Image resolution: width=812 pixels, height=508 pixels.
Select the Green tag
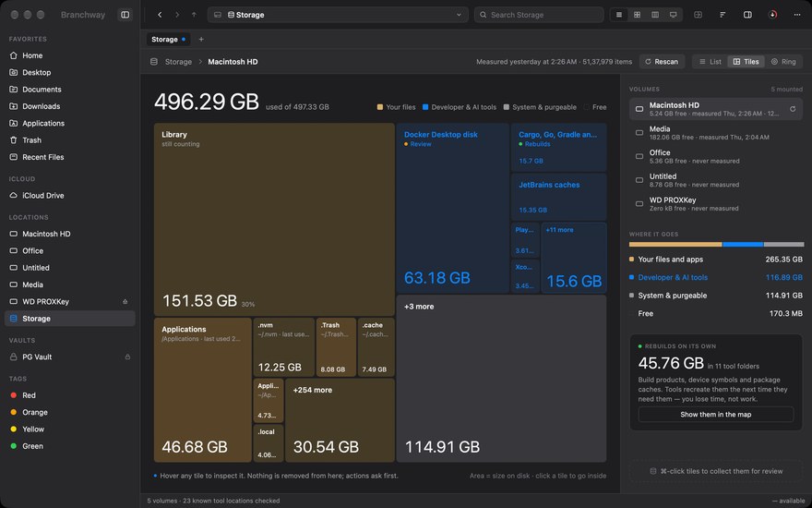(x=70, y=446)
